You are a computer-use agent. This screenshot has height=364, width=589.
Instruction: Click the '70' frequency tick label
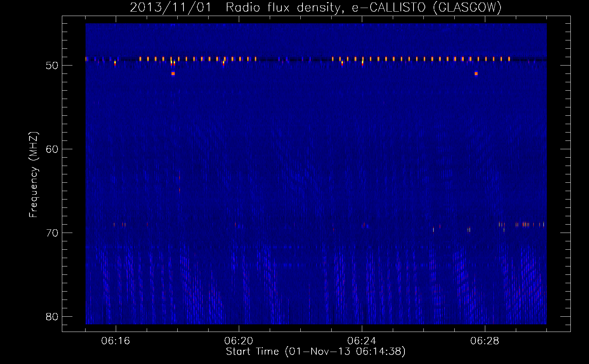point(52,233)
